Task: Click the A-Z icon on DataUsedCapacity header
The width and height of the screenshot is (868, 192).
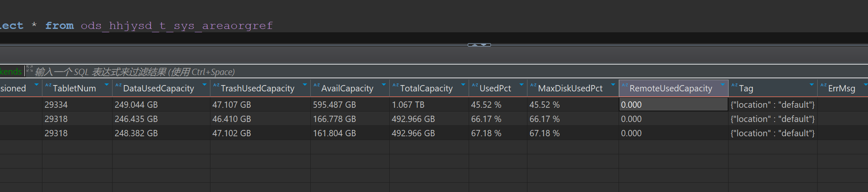Action: [x=118, y=86]
